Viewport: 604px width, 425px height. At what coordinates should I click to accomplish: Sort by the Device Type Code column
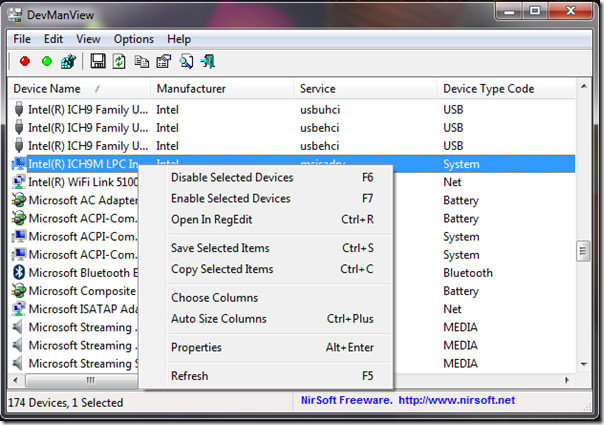488,89
